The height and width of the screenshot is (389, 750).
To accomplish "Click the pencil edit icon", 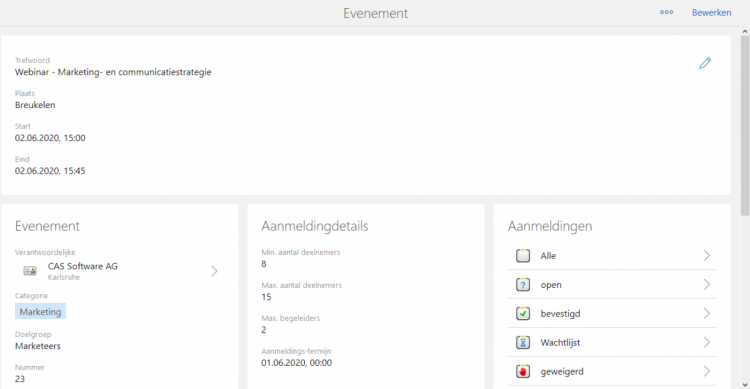I will pyautogui.click(x=705, y=63).
